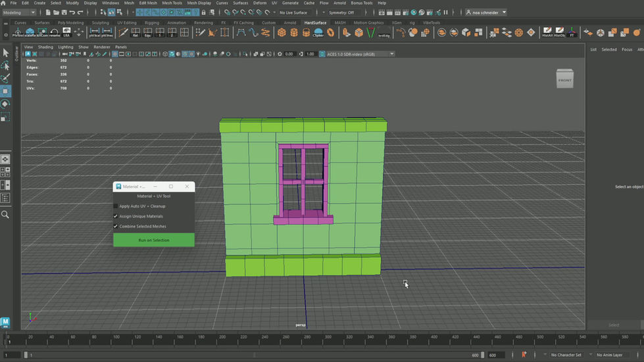Click the FRONT view cube
Screen dimensions: 644x362
[564, 79]
